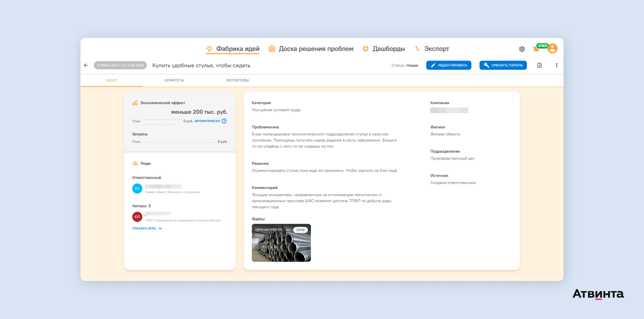Go to Дашборды
This screenshot has height=319, width=644.
click(389, 49)
